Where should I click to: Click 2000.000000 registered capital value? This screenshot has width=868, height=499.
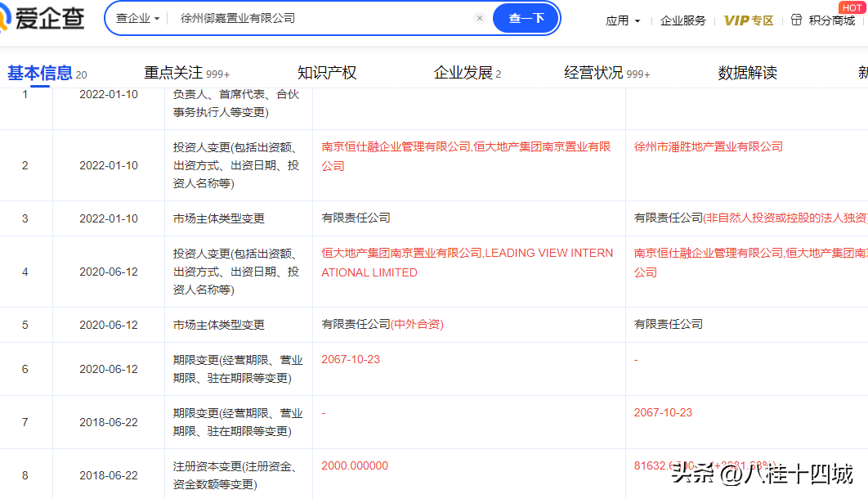(x=354, y=465)
